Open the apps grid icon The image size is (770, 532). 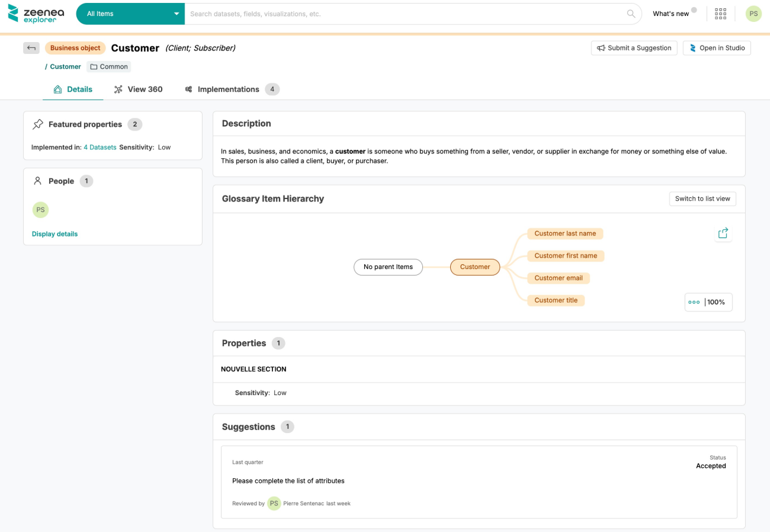(720, 14)
